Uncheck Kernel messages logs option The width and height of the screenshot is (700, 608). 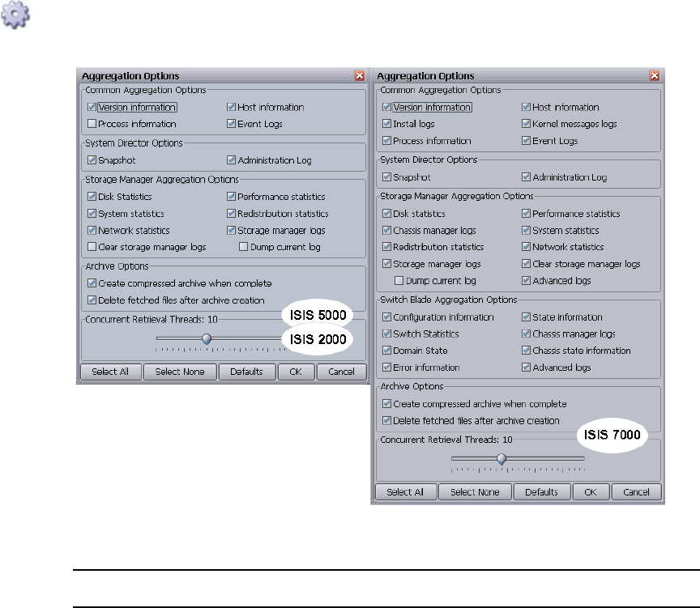[527, 124]
